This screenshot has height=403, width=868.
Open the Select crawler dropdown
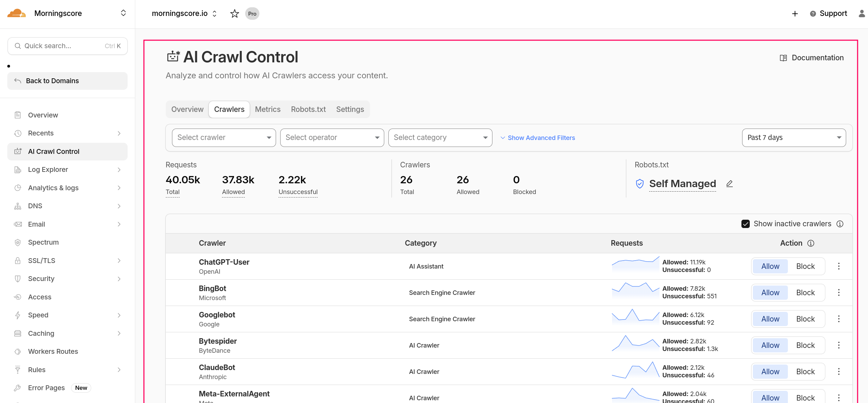pos(224,138)
